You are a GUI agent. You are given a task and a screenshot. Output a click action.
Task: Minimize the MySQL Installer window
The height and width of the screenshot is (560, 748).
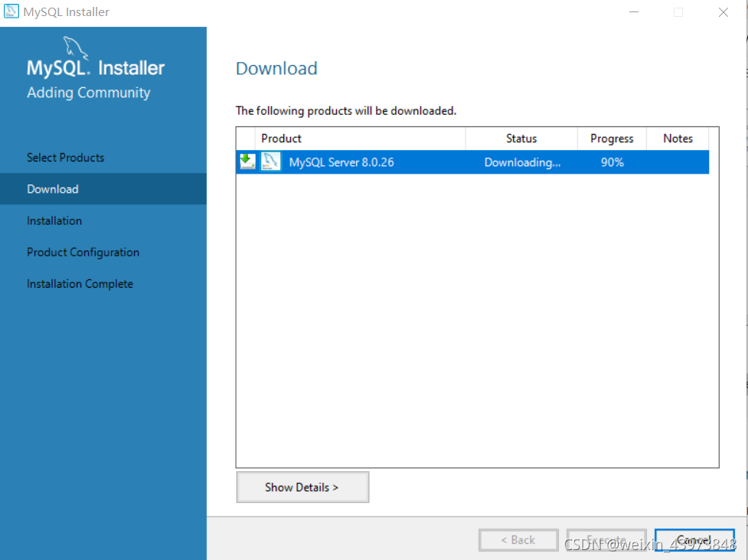coord(633,12)
